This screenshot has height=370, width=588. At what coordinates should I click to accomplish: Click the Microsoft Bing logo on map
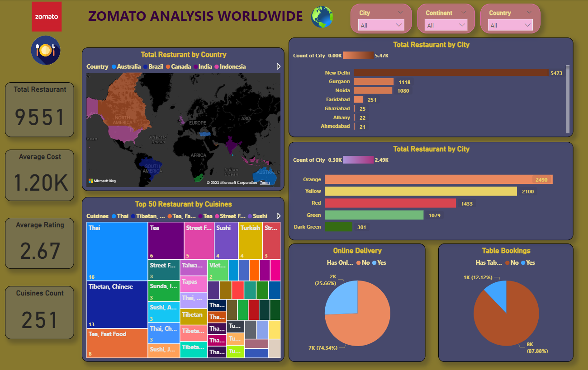[x=102, y=181]
